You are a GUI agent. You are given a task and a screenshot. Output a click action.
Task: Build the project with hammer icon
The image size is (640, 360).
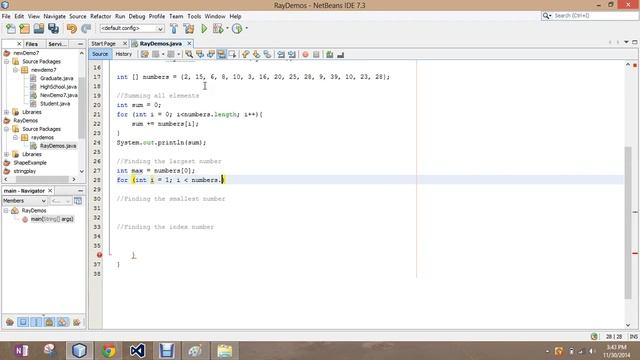tap(174, 29)
